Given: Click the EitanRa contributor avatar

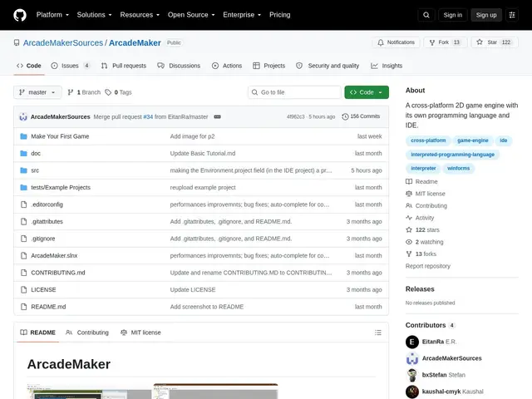Looking at the screenshot, I should tap(412, 342).
